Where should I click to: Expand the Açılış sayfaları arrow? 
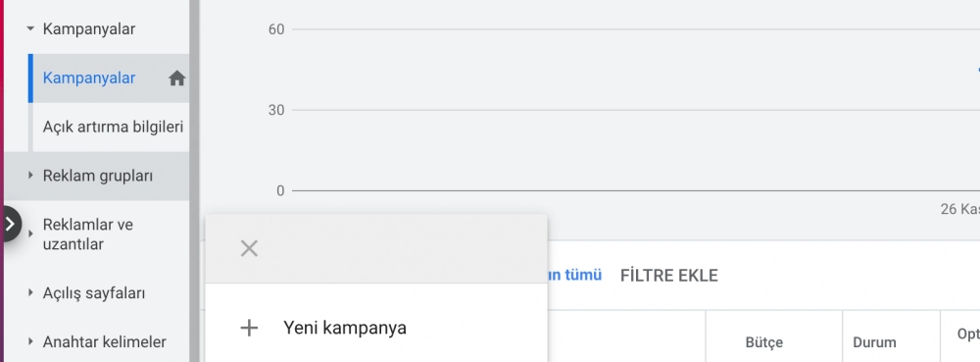tap(30, 292)
